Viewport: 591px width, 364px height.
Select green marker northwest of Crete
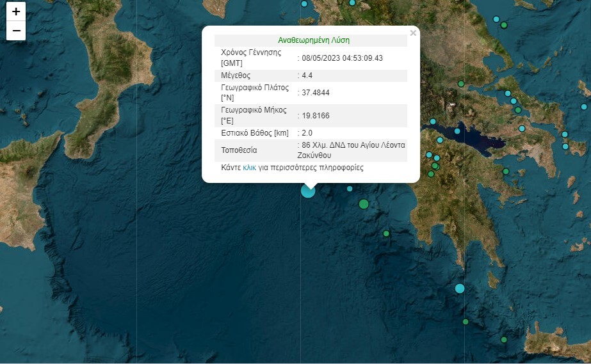pos(504,340)
